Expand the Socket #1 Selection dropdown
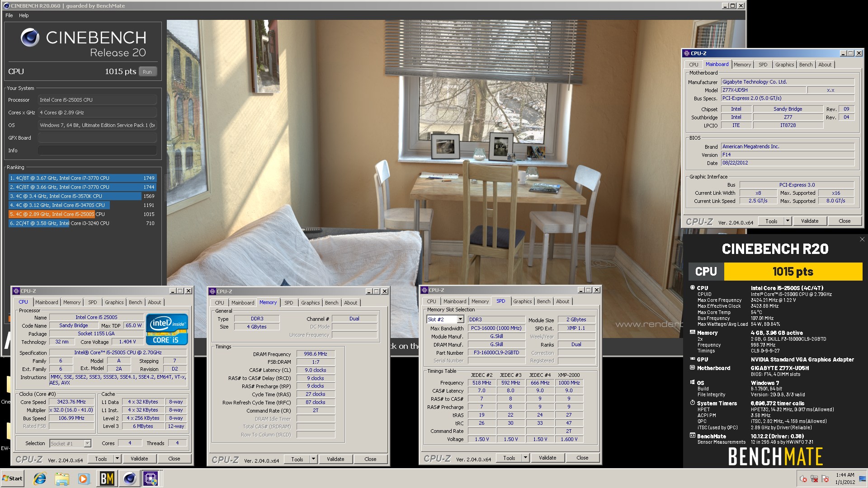Screen dimensions: 868x488 coord(87,444)
